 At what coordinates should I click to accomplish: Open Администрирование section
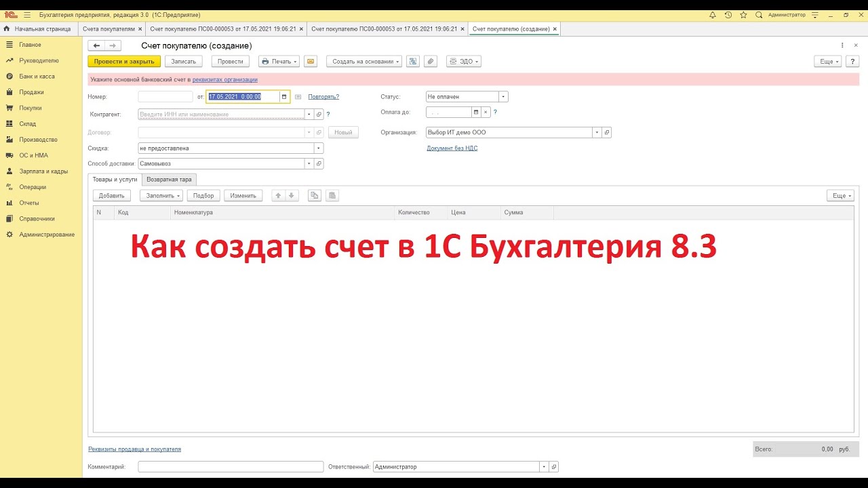tap(47, 235)
